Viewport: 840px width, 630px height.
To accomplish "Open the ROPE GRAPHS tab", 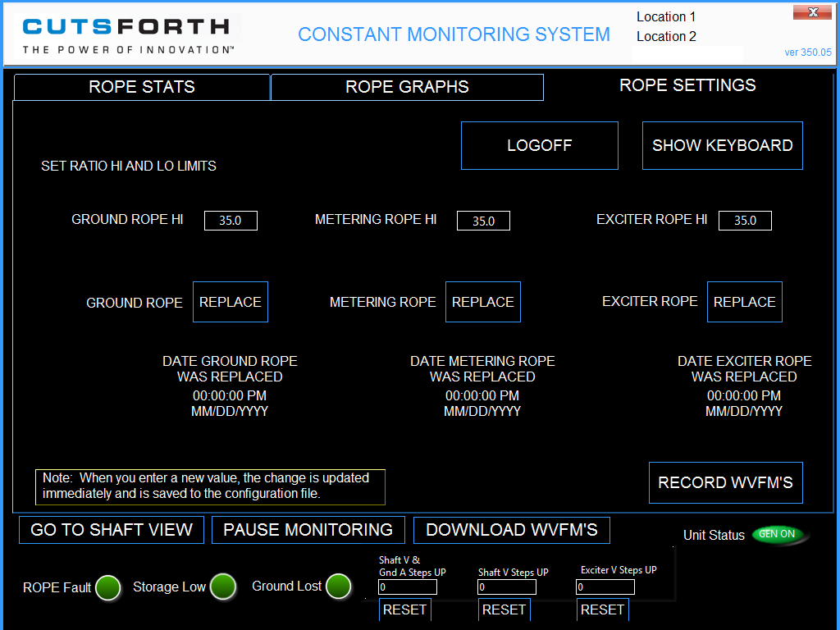I will [407, 87].
